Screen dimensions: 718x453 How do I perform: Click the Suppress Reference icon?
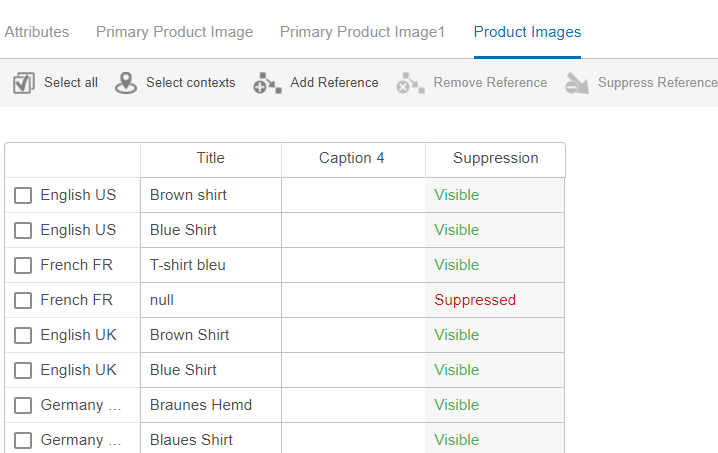(577, 83)
